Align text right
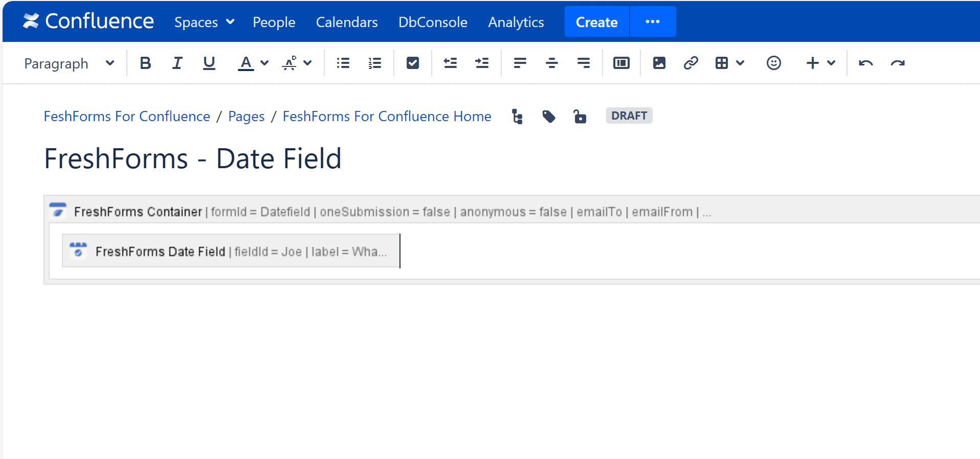The height and width of the screenshot is (459, 980). (583, 63)
